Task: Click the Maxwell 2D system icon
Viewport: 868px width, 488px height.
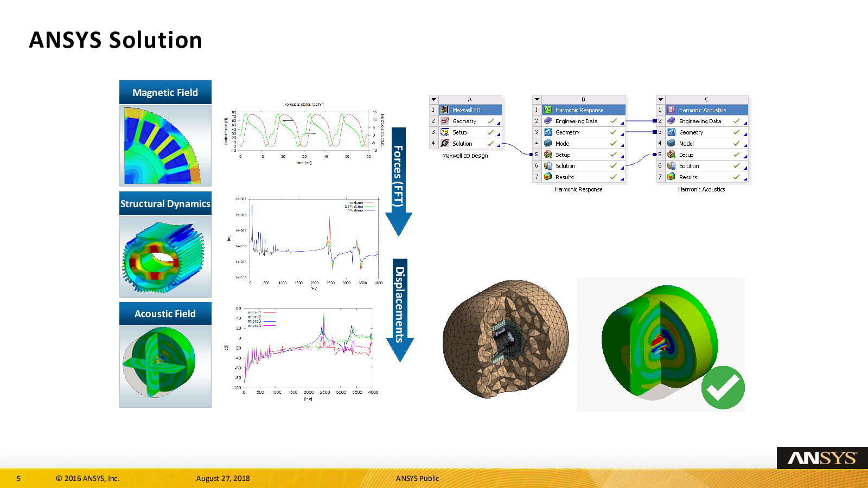Action: (x=445, y=110)
